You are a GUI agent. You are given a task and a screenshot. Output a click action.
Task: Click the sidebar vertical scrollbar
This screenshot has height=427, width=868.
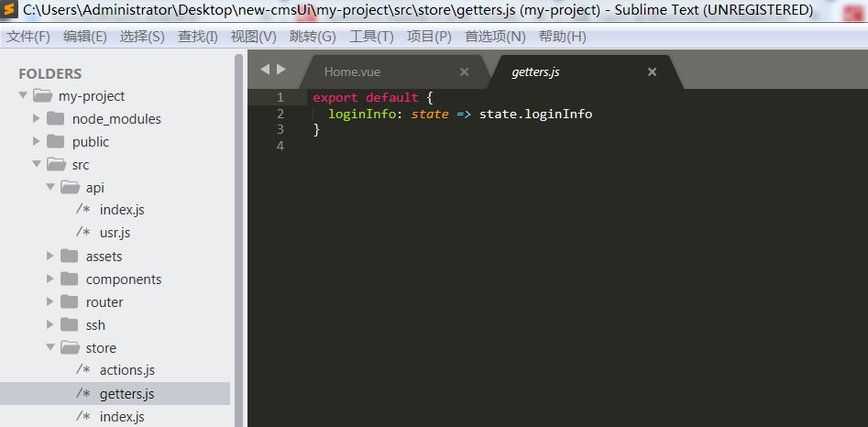pos(238,240)
